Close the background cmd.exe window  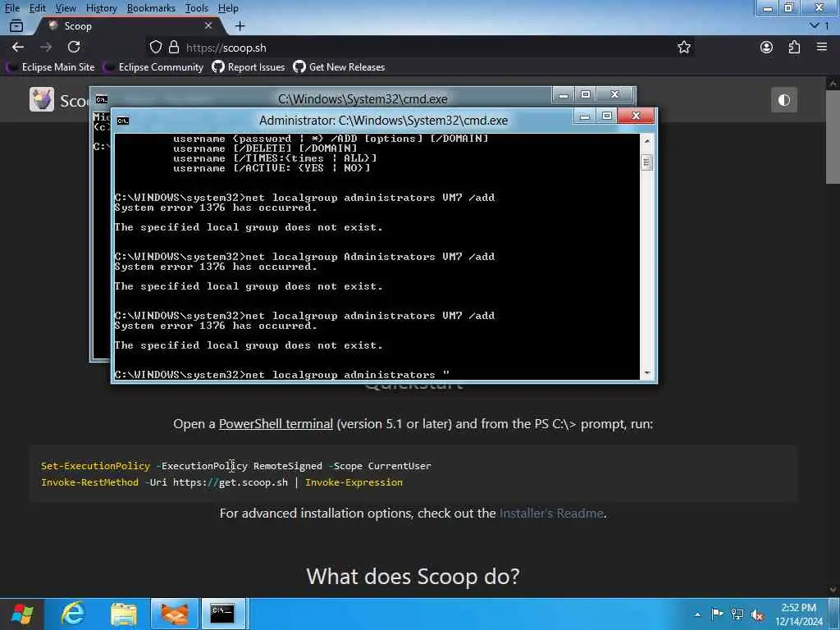click(615, 95)
